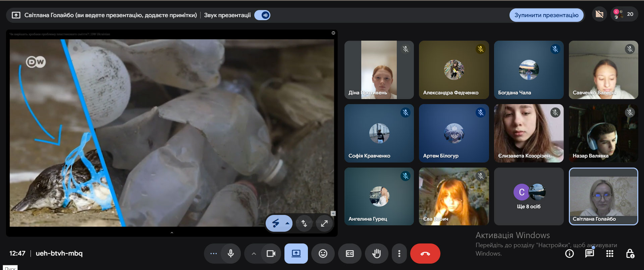Expand video settings chevron next to camera
Image resolution: width=644 pixels, height=270 pixels.
254,254
